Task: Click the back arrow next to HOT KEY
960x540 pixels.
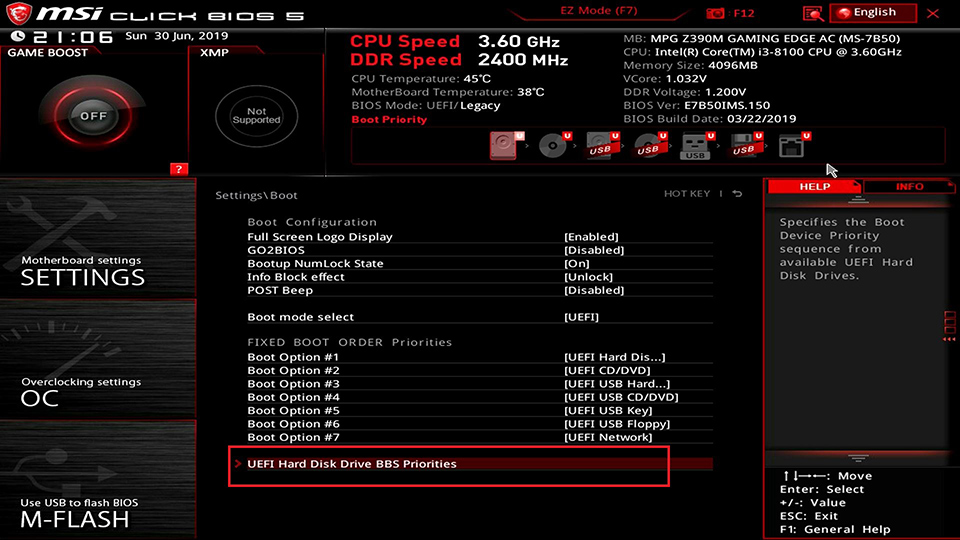Action: point(737,194)
